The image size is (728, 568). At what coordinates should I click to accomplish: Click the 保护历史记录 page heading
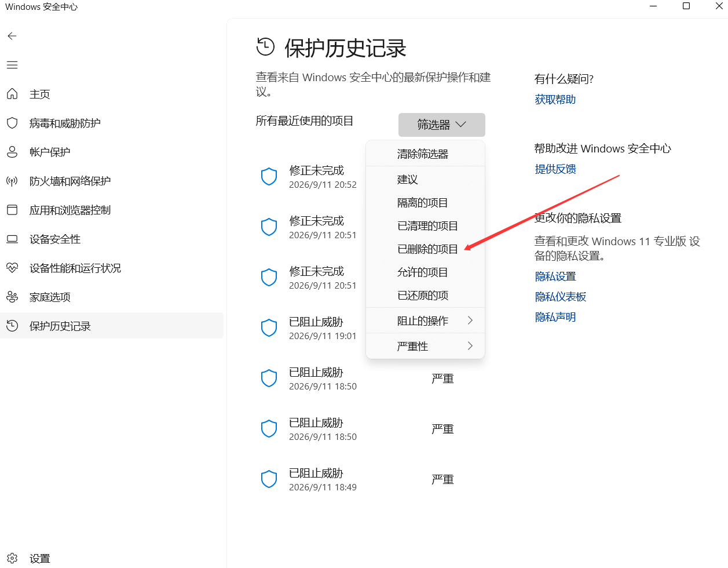tap(345, 48)
